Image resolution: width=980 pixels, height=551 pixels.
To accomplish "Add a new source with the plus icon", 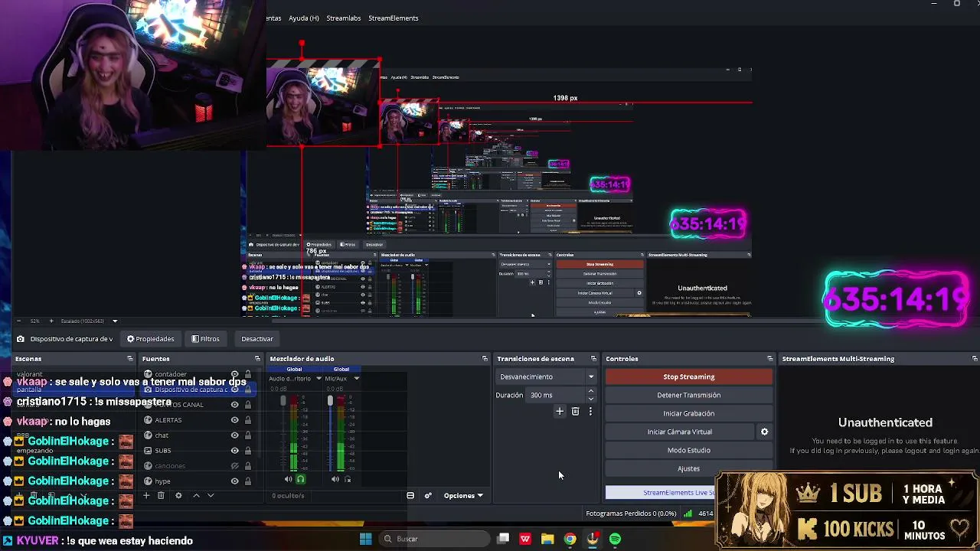I will coord(146,495).
